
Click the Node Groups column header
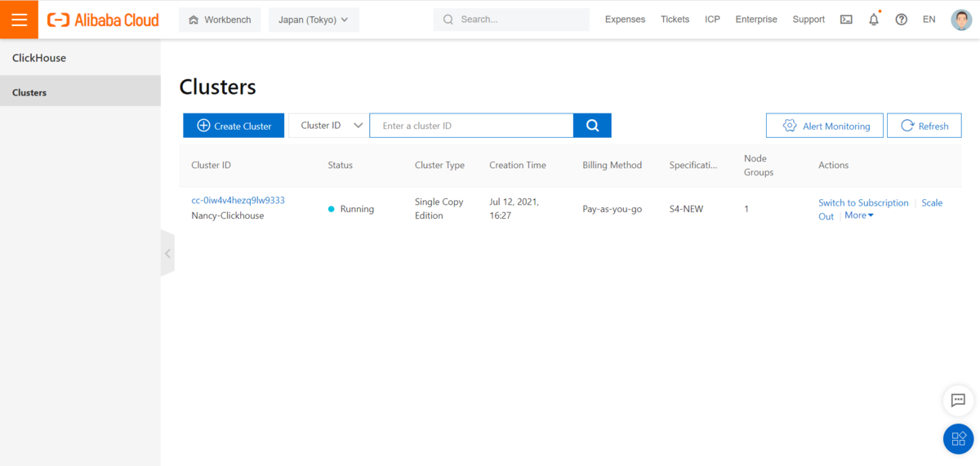click(x=759, y=165)
